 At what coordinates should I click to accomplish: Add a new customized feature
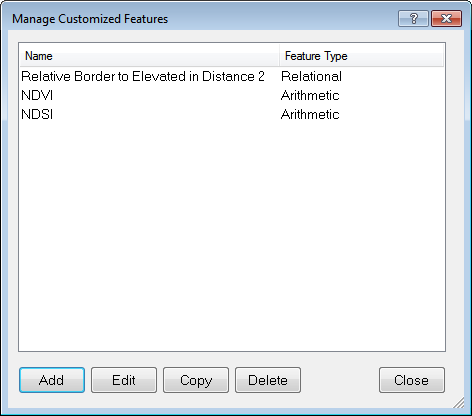[52, 380]
